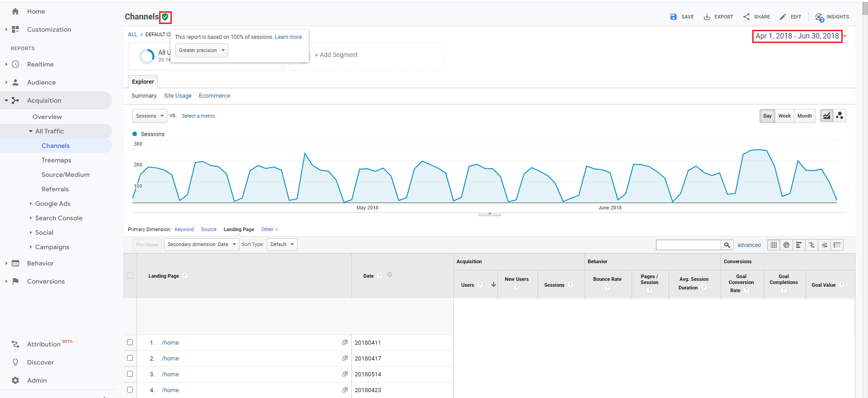The height and width of the screenshot is (398, 868).
Task: Open the Greater precision dropdown
Action: (x=202, y=51)
